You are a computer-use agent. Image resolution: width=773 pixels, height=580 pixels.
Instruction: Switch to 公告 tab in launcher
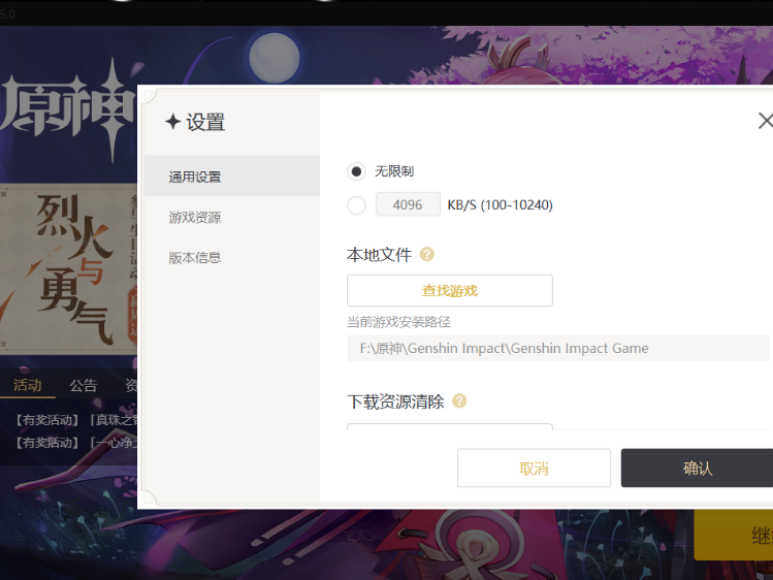coord(83,385)
